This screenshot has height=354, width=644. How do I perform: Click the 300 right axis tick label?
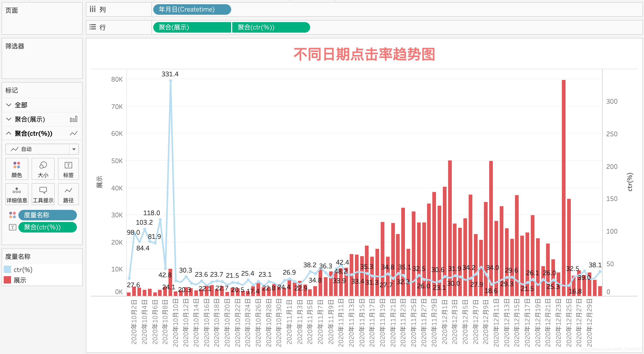tap(612, 101)
